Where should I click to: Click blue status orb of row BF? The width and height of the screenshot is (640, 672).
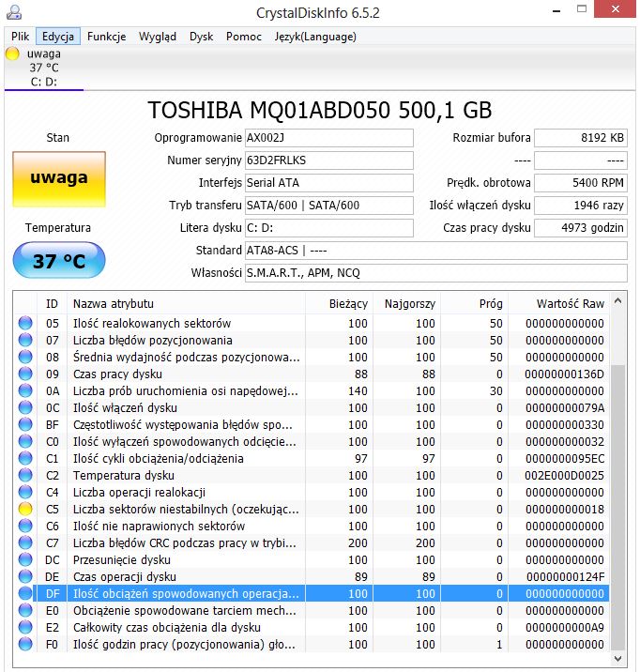[25, 425]
